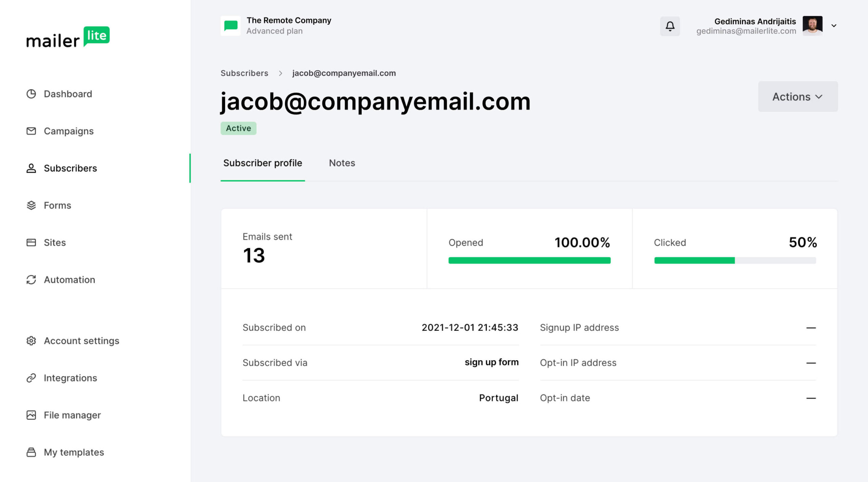Click the subscriber email input field area
This screenshot has height=482, width=868.
[375, 101]
